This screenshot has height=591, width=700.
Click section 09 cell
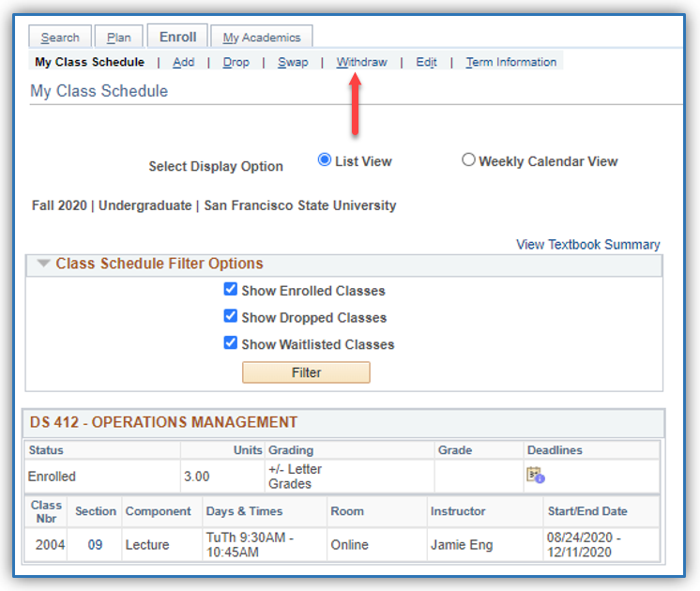(x=95, y=545)
